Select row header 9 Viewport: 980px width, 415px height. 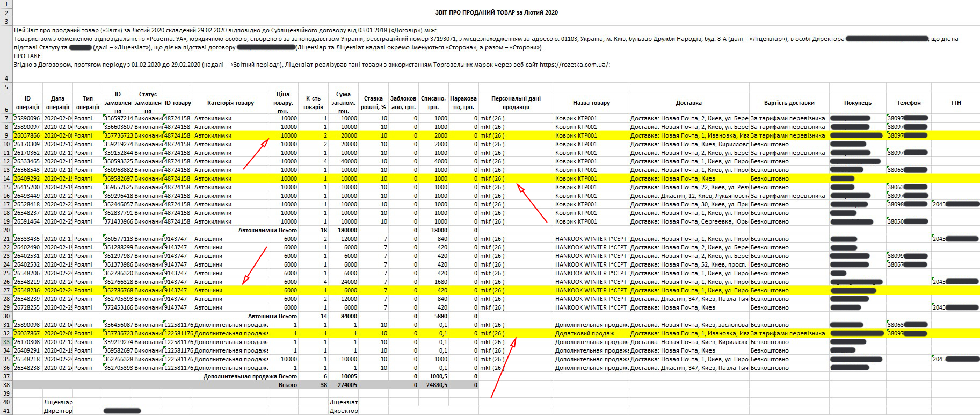[6, 135]
